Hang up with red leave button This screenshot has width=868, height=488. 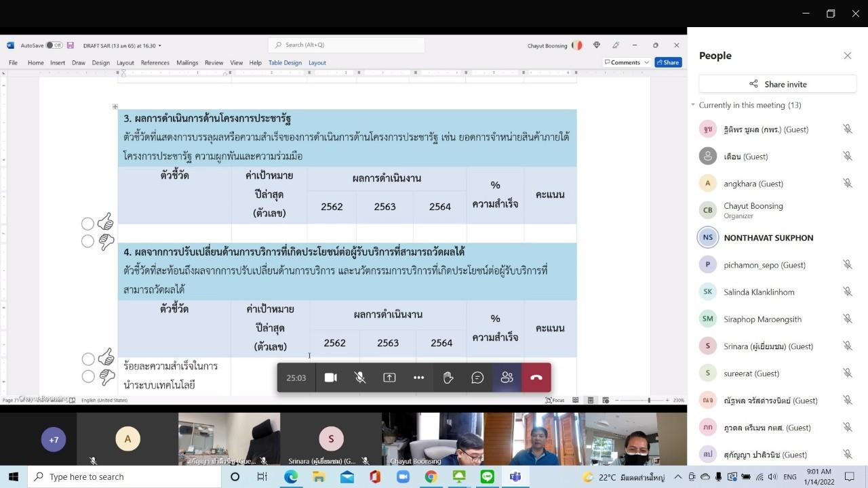click(536, 378)
